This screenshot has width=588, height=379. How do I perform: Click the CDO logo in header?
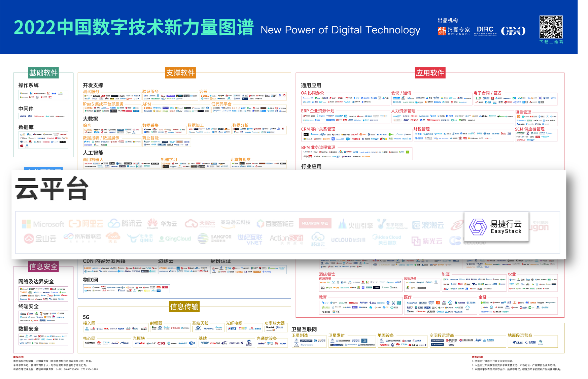tap(513, 31)
